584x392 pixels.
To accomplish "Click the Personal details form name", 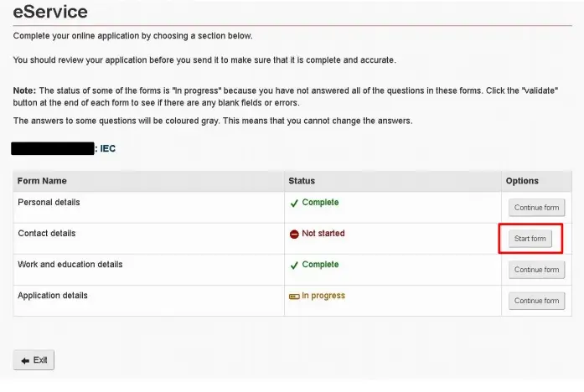I will 49,202.
